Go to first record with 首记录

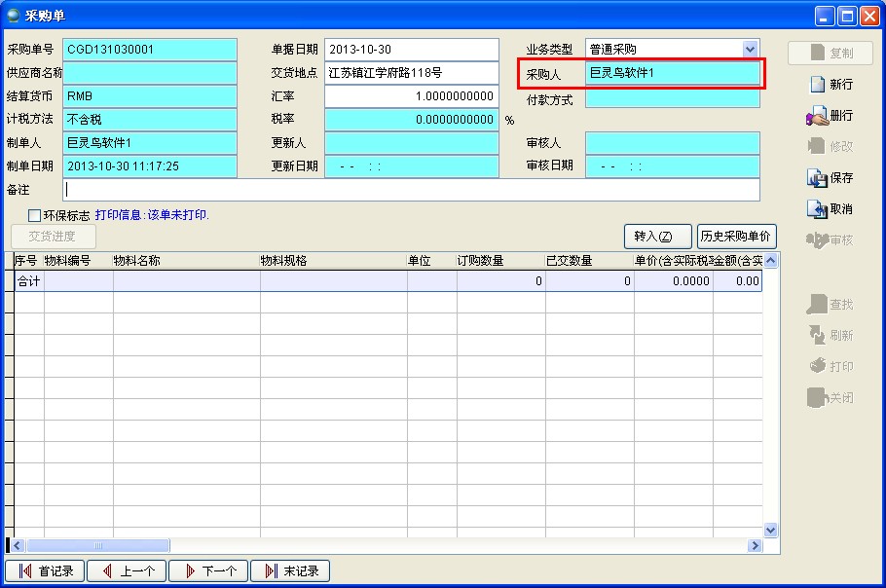point(46,571)
